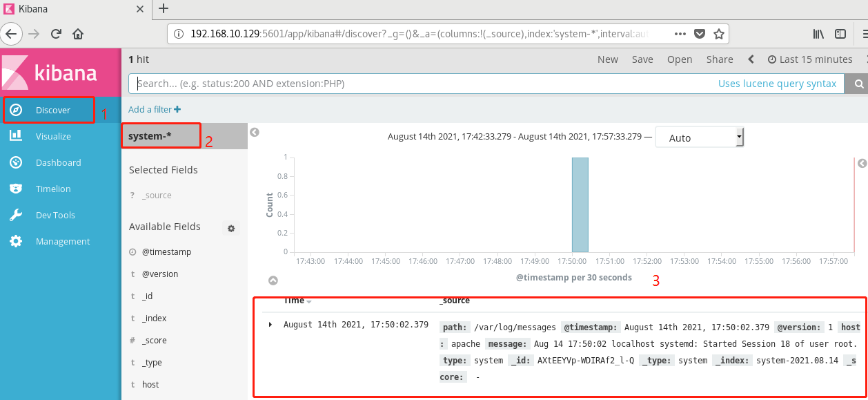Click the Selected Fields heading

164,170
